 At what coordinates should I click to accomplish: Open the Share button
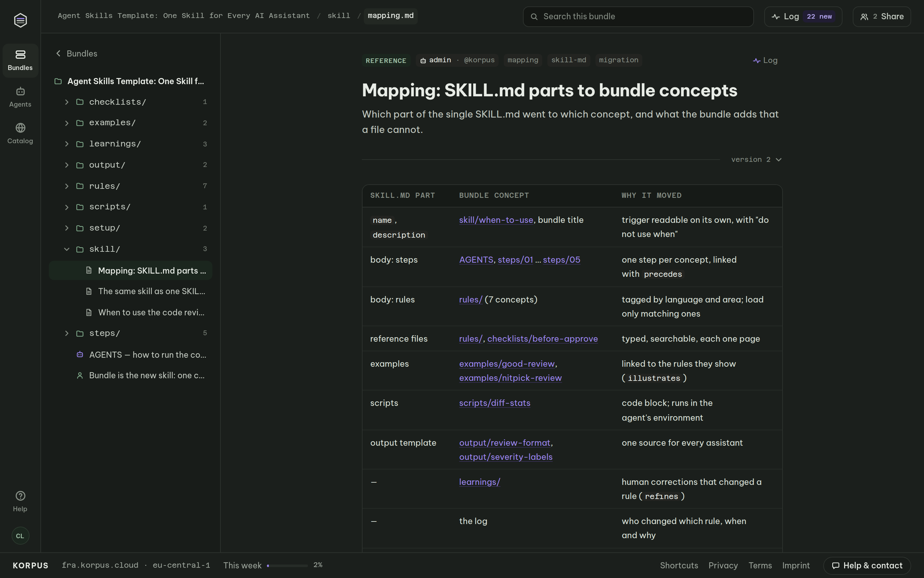pyautogui.click(x=882, y=16)
